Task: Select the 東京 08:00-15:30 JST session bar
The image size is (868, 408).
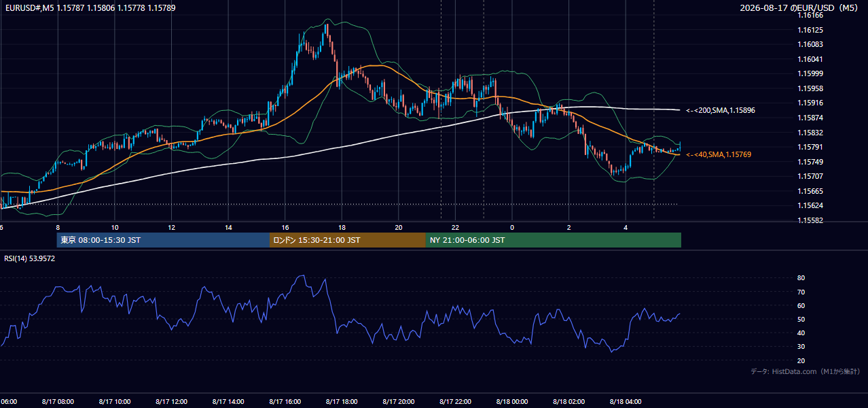Action: coord(163,240)
